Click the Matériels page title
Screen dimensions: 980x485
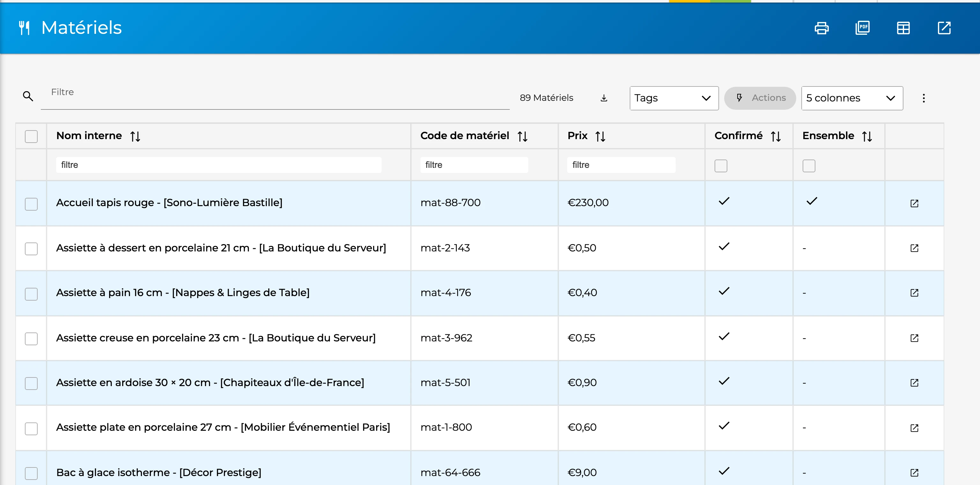pyautogui.click(x=81, y=28)
